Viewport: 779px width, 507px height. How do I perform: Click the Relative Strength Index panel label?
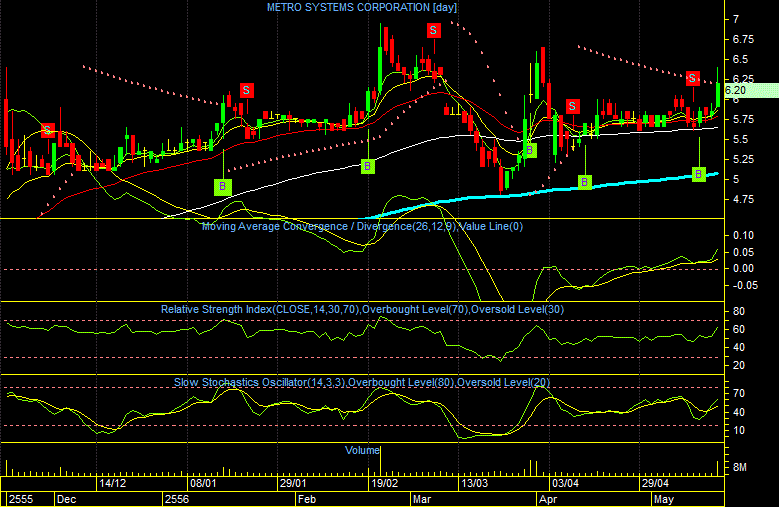[362, 309]
